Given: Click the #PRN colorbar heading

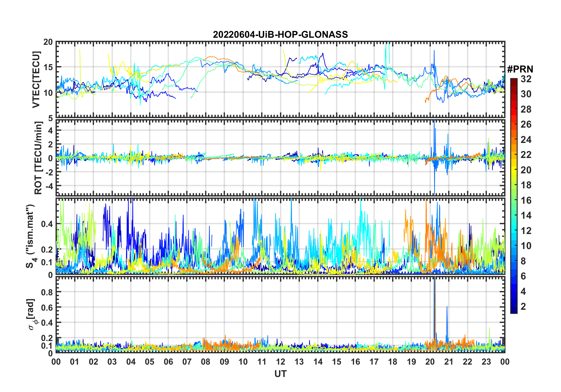Looking at the screenshot, I should click(x=520, y=69).
